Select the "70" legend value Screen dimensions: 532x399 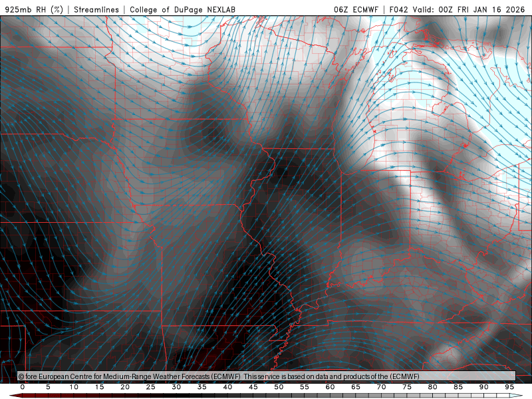coord(381,387)
